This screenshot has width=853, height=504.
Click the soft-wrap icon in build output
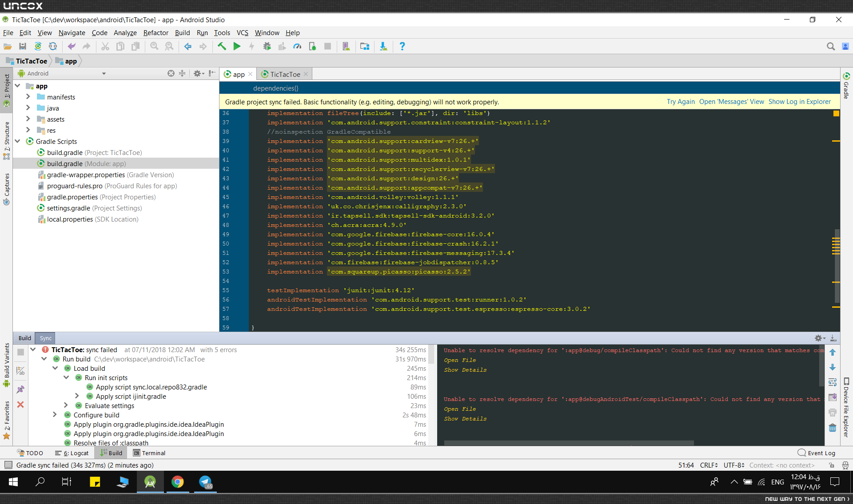[833, 382]
